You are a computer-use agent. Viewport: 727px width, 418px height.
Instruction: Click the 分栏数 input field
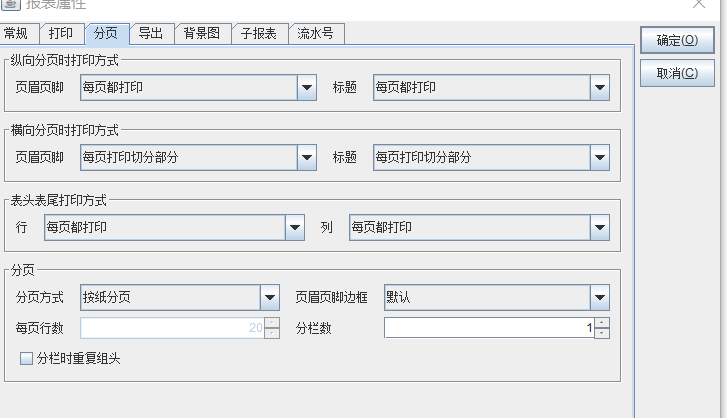(488, 328)
